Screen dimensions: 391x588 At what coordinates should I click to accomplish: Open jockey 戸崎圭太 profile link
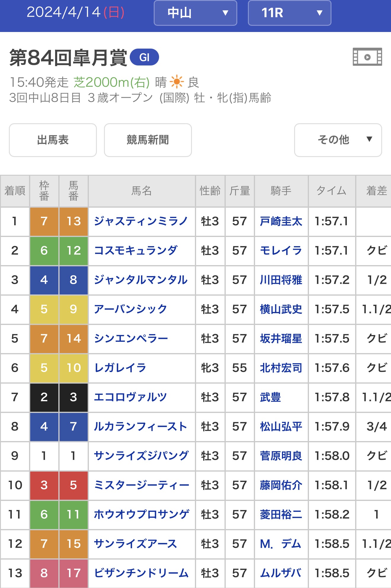tap(281, 221)
